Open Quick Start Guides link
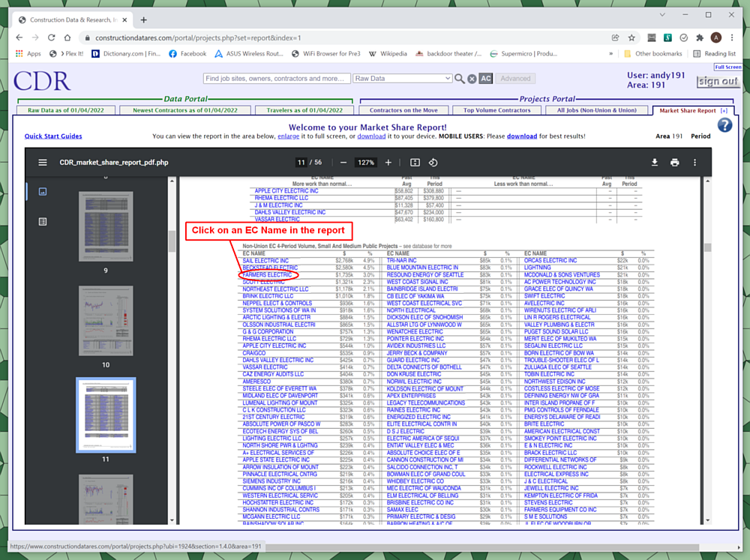Screen dimensions: 750x560 (x=53, y=136)
